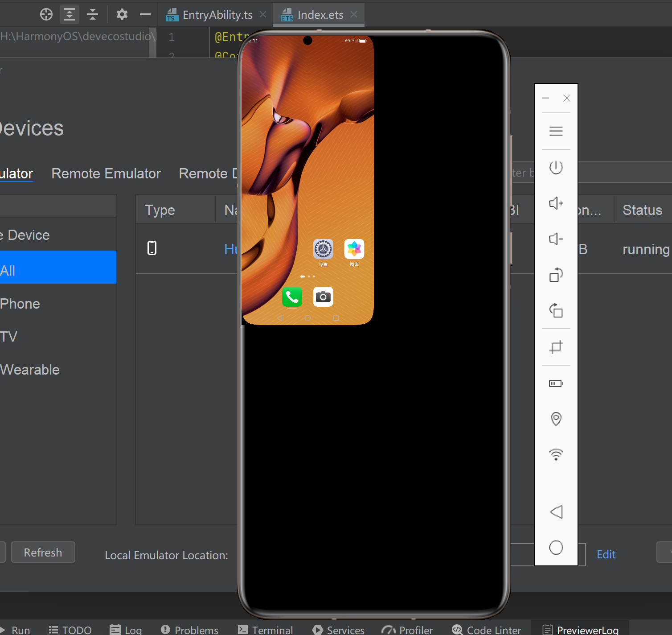
Task: Open the gear settings in the project toolbar
Action: [x=122, y=15]
